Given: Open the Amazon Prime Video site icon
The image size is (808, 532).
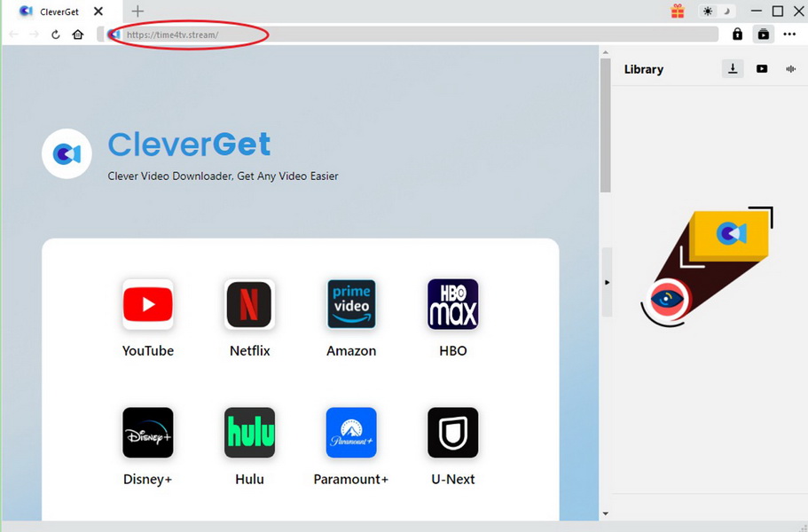Looking at the screenshot, I should click(x=351, y=304).
